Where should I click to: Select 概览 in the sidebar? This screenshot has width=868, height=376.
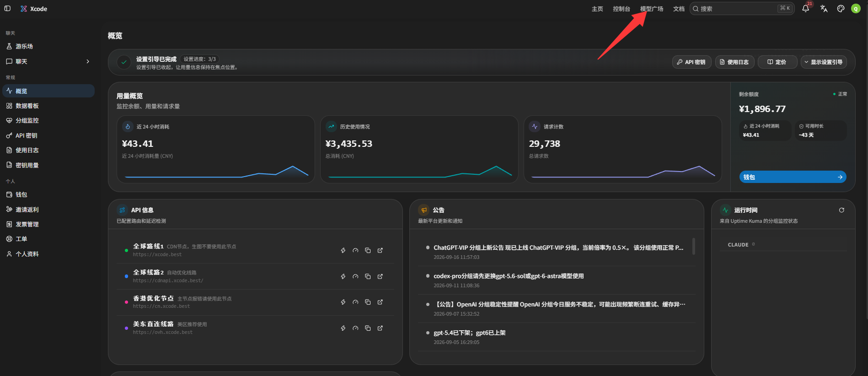click(x=48, y=91)
